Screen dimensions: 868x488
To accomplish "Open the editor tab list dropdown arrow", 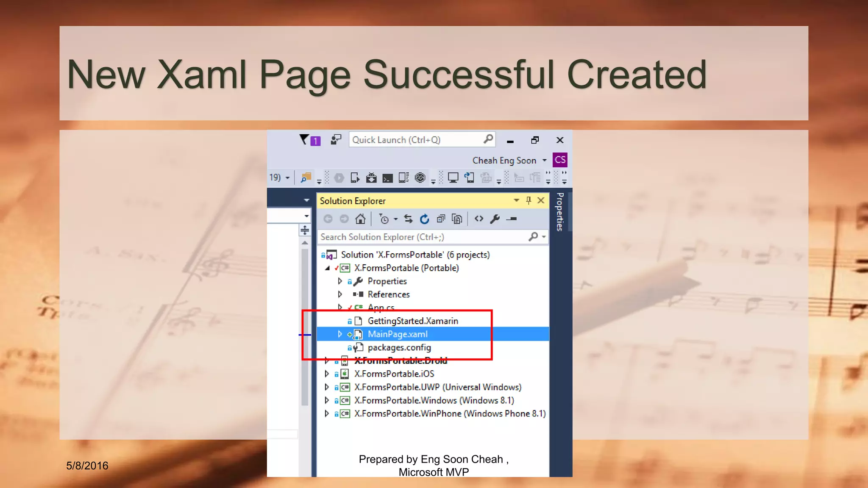I will [306, 200].
